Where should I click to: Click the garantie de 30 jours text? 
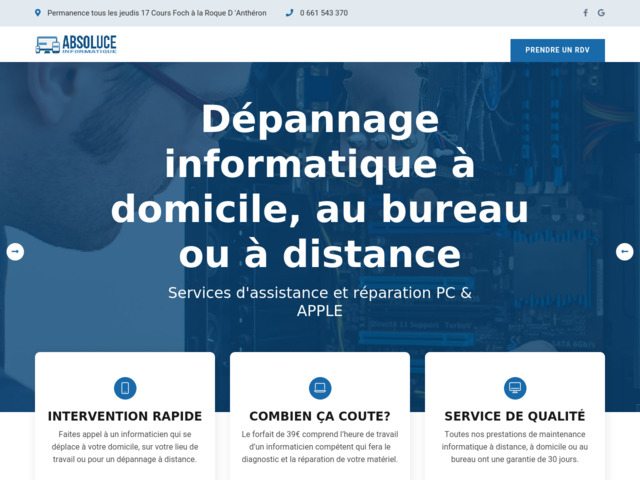pyautogui.click(x=515, y=447)
